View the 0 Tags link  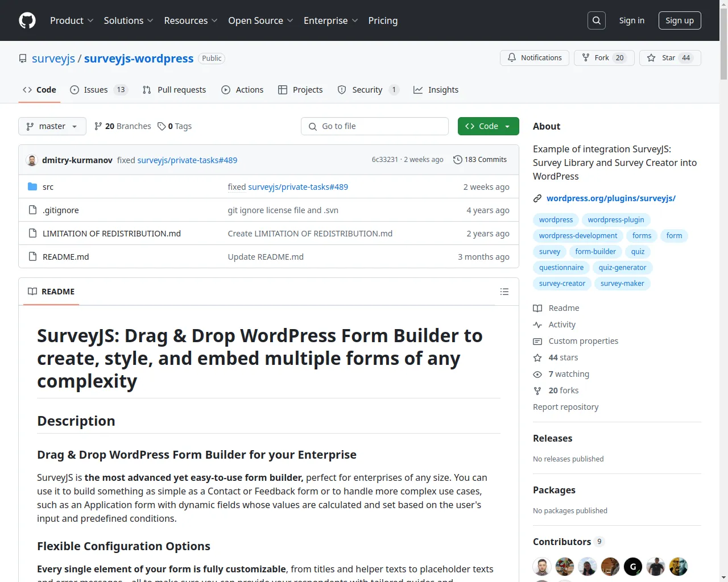175,126
